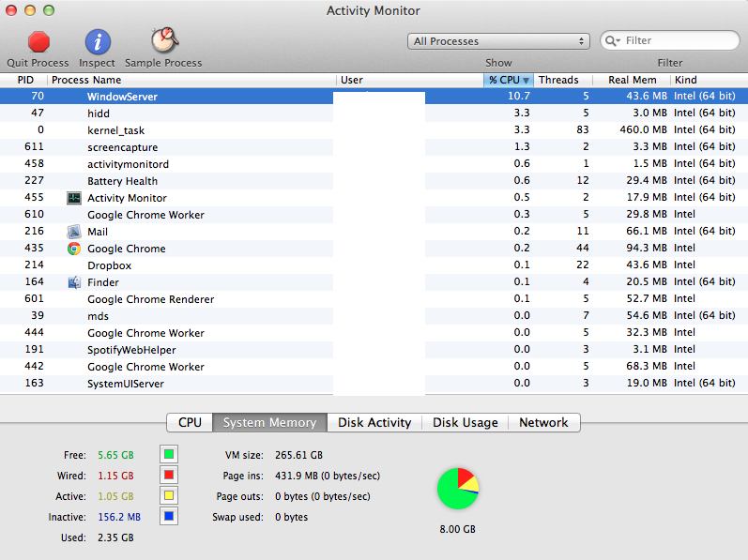Viewport: 748px width, 560px height.
Task: Click the Google Chrome logo icon in list
Action: point(74,249)
